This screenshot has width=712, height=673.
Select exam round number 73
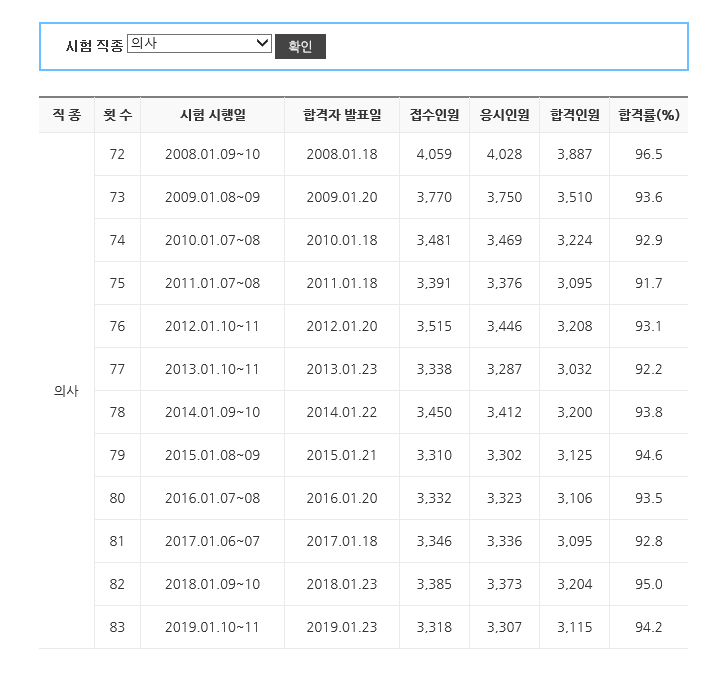point(117,197)
